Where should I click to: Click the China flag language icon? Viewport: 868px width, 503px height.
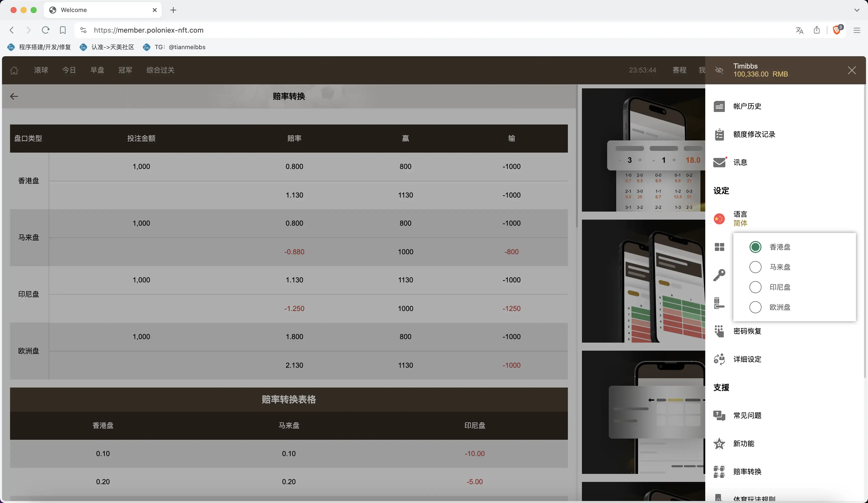tap(719, 219)
